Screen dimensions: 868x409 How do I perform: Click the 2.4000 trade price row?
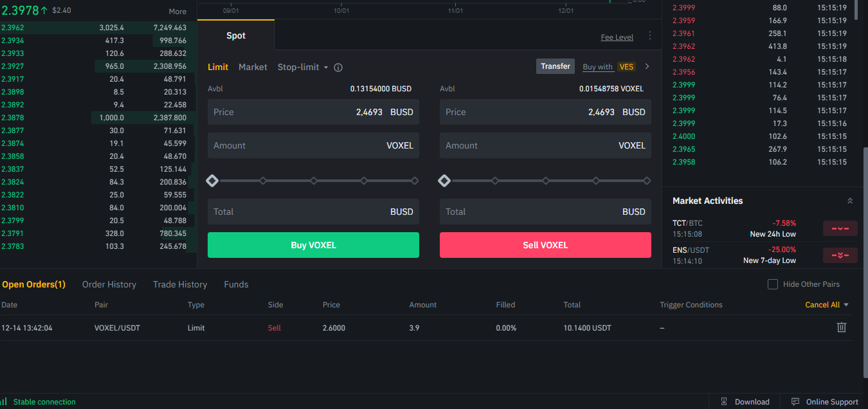pos(760,136)
